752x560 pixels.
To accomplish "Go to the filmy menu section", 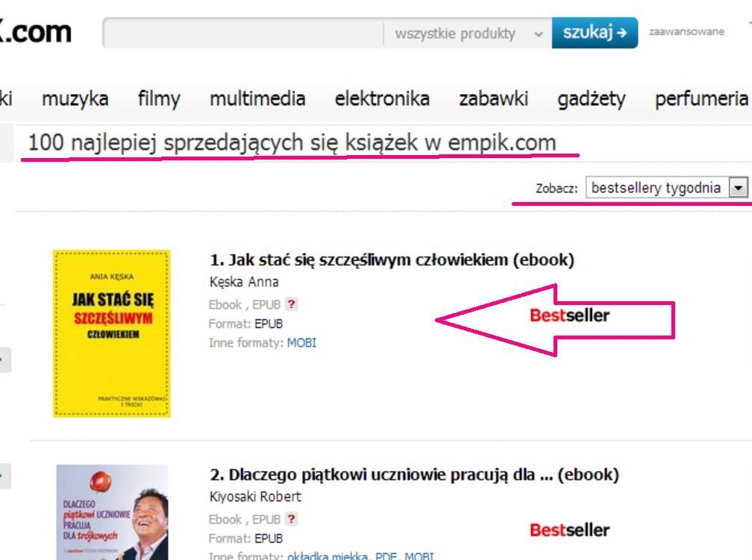I will pyautogui.click(x=159, y=98).
